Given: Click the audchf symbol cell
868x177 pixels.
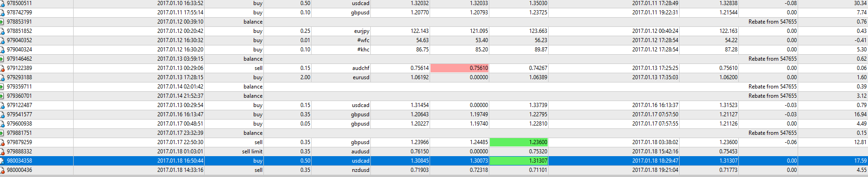Looking at the screenshot, I should tap(361, 68).
